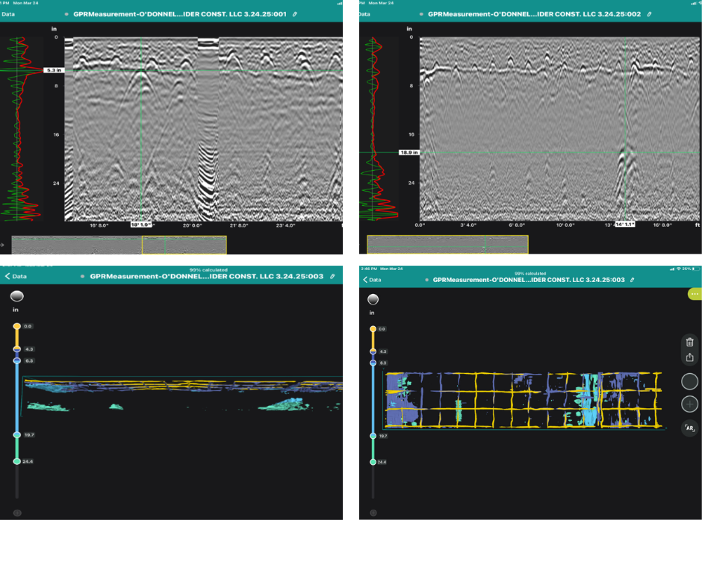The height and width of the screenshot is (588, 702).
Task: Open the green three-dots more menu
Action: tap(694, 295)
